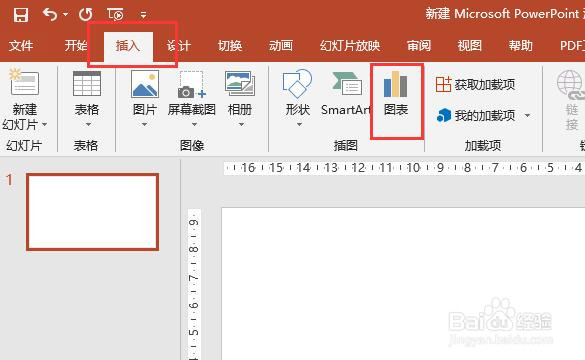
Task: Insert a SmartArt graphic
Action: point(345,93)
